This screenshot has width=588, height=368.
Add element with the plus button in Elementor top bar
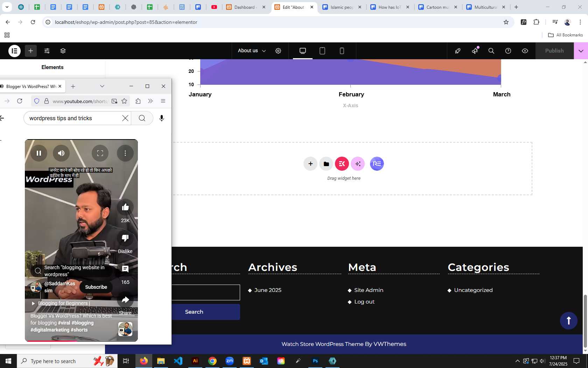point(31,51)
